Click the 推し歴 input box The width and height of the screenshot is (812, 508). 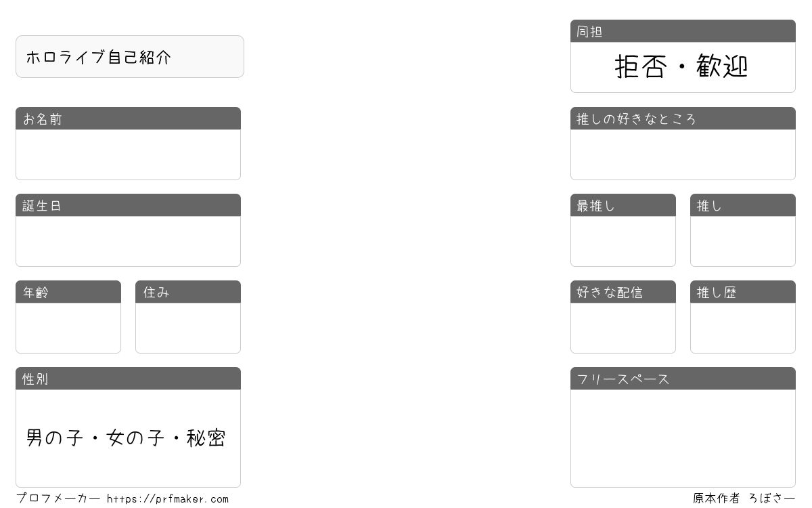pyautogui.click(x=743, y=328)
